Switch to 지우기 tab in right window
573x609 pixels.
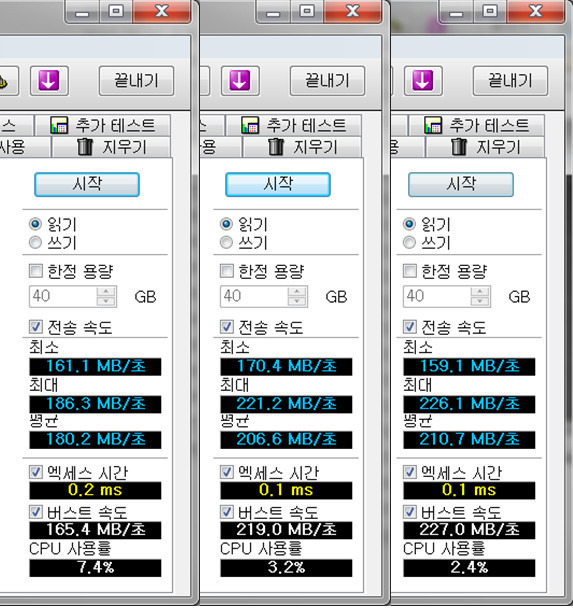pos(485,147)
